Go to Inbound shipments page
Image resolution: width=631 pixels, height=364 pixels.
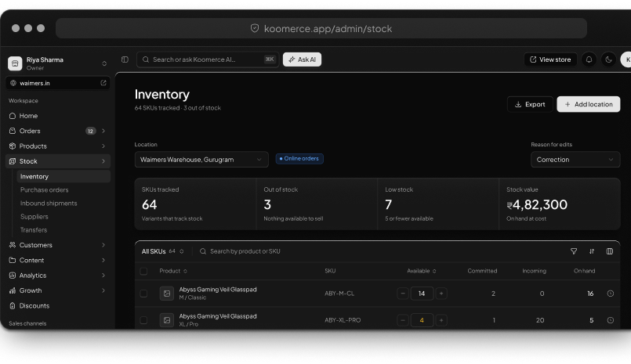click(x=49, y=204)
